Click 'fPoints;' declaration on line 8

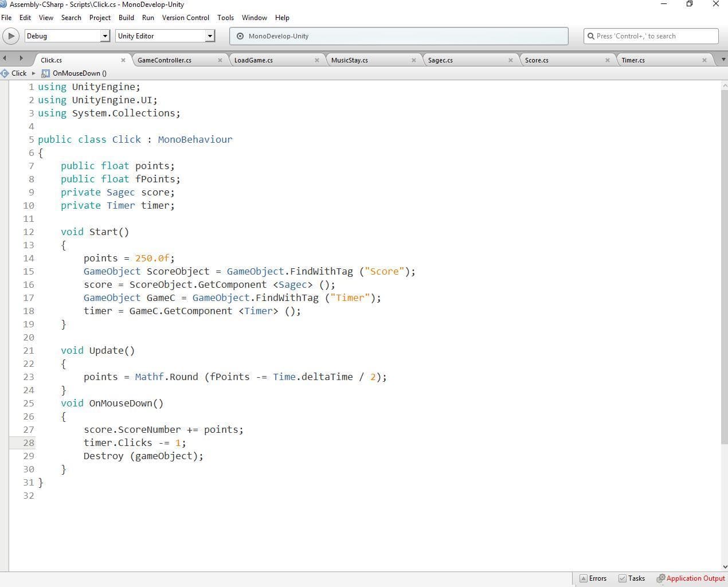tap(158, 179)
